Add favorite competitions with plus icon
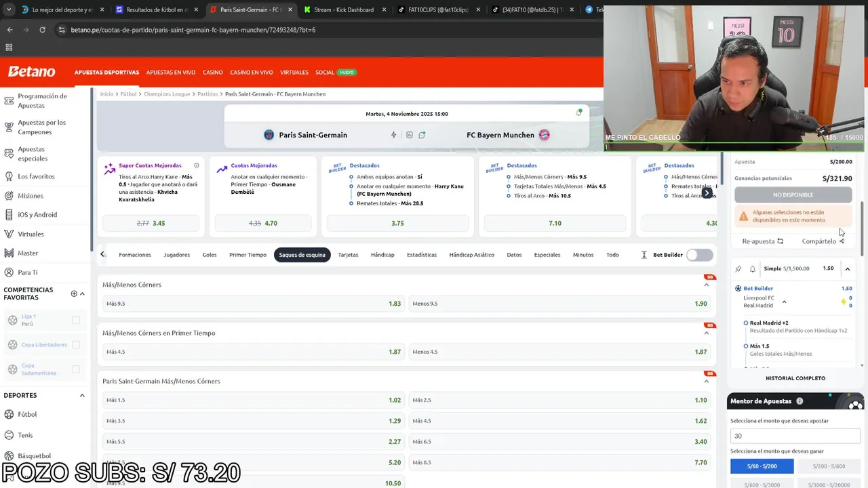Viewport: 868px width, 488px height. coord(74,293)
